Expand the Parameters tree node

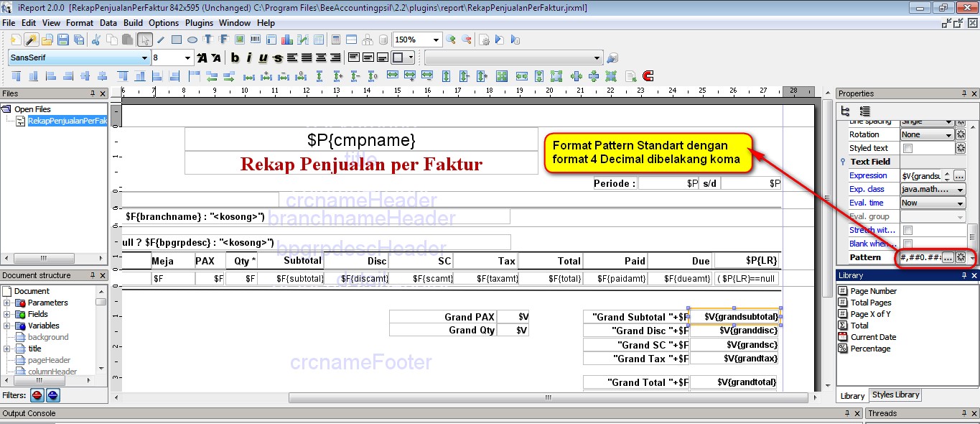tap(7, 303)
